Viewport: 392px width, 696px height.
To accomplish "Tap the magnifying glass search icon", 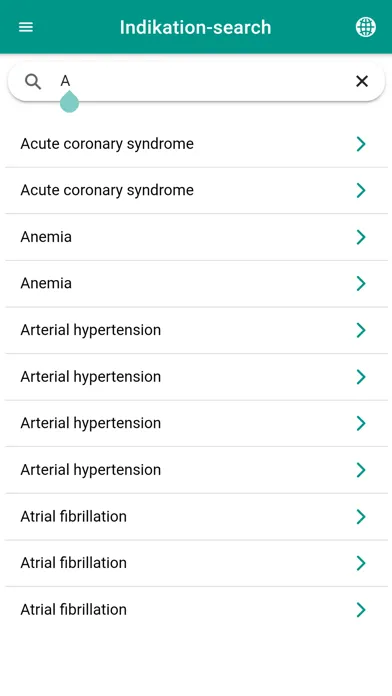I will [33, 81].
